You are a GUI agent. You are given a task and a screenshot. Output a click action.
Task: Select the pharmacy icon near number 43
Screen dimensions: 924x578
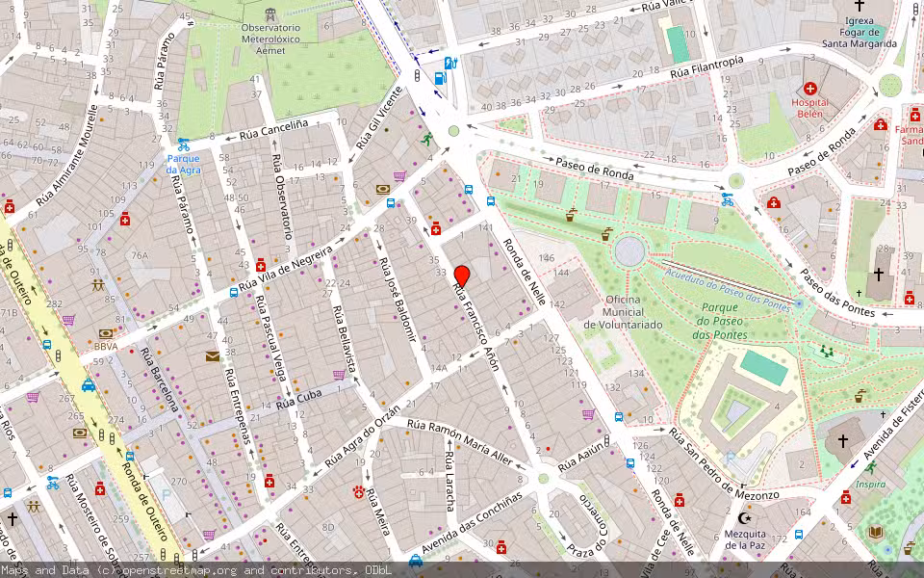pyautogui.click(x=261, y=264)
